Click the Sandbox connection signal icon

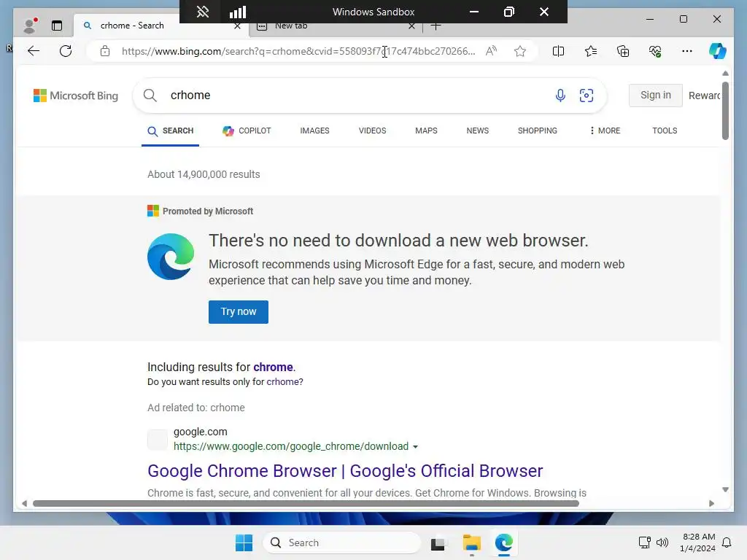point(238,12)
